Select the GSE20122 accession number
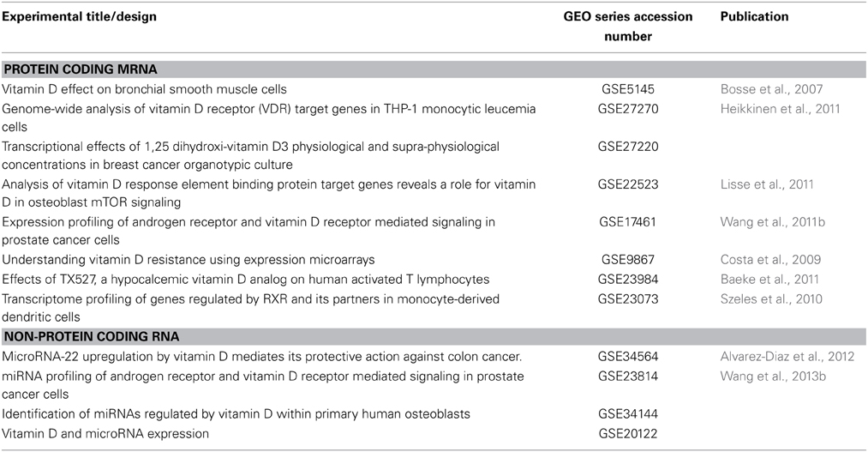The height and width of the screenshot is (452, 868). (628, 434)
